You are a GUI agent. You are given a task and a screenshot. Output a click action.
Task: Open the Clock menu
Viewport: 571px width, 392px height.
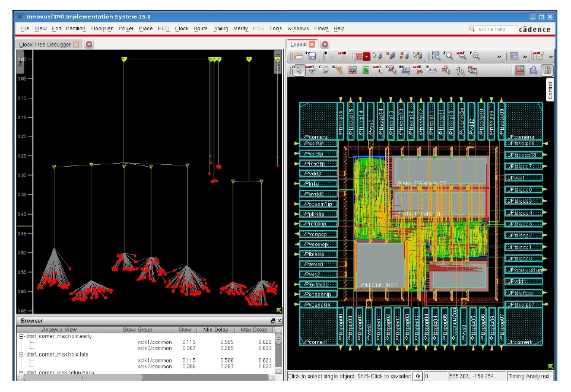(182, 28)
